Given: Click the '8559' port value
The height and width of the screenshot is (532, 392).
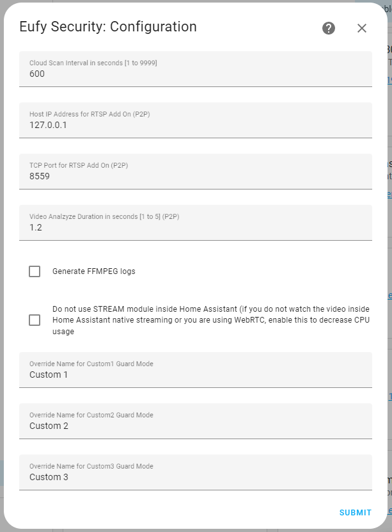Looking at the screenshot, I should [x=40, y=176].
